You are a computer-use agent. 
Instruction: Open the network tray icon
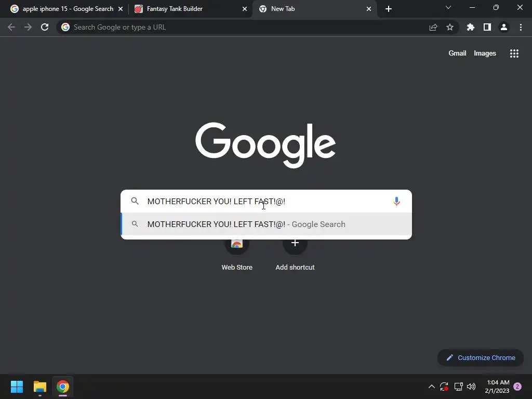coord(458,387)
